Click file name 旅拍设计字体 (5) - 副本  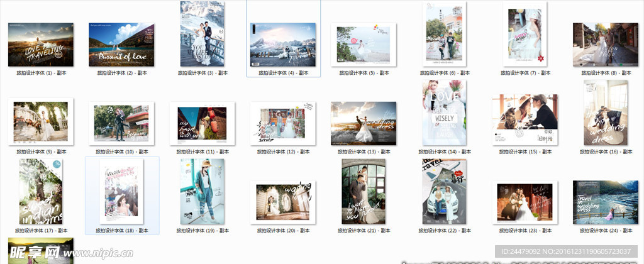(x=364, y=73)
